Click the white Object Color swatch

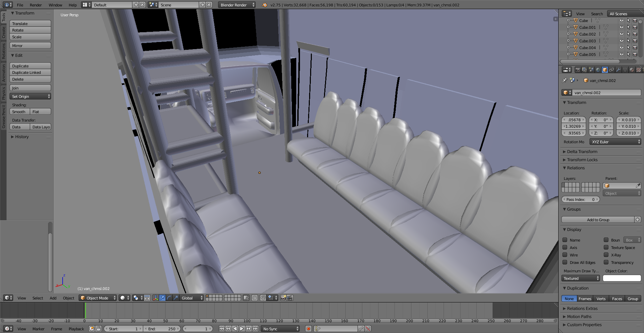click(622, 278)
